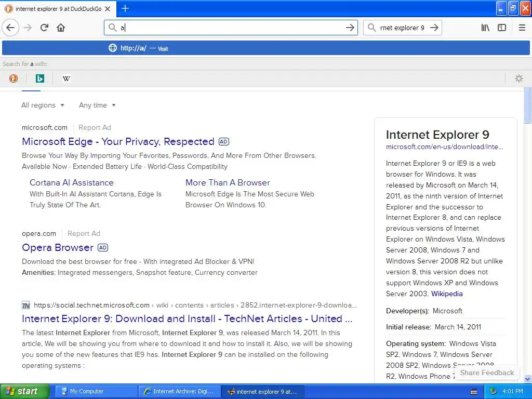Image resolution: width=532 pixels, height=399 pixels.
Task: Search with the Bing engine icon
Action: point(39,78)
